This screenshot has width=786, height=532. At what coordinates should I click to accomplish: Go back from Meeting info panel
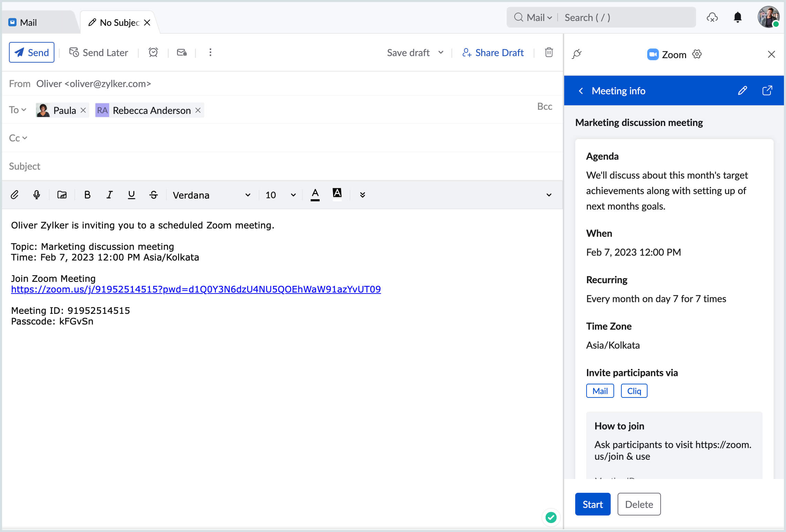581,91
